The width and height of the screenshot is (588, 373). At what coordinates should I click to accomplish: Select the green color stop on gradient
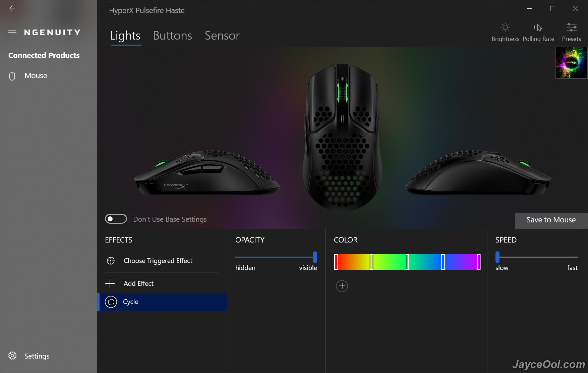[x=407, y=262]
